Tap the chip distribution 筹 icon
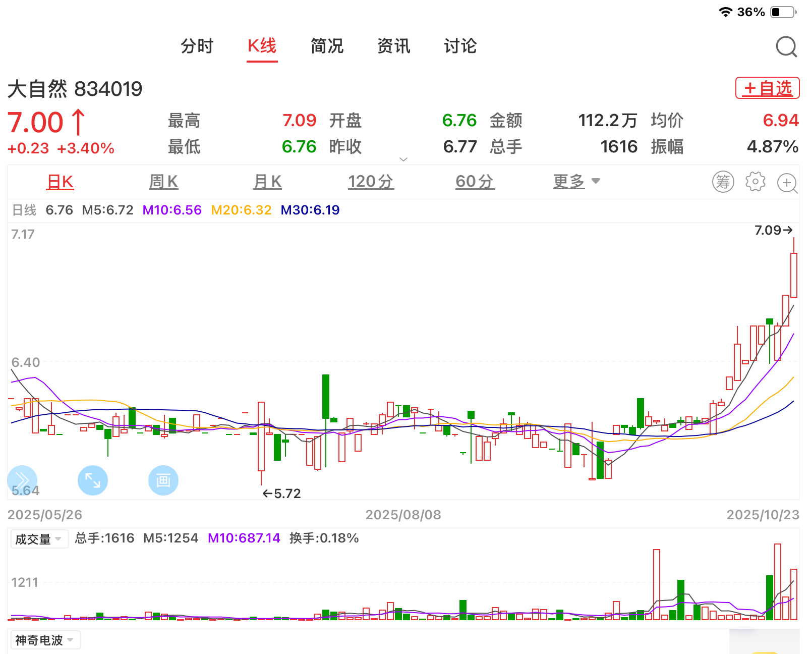 (723, 182)
